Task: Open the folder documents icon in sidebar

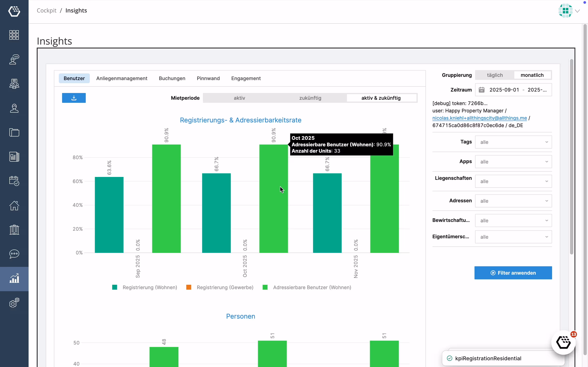Action: point(14,132)
